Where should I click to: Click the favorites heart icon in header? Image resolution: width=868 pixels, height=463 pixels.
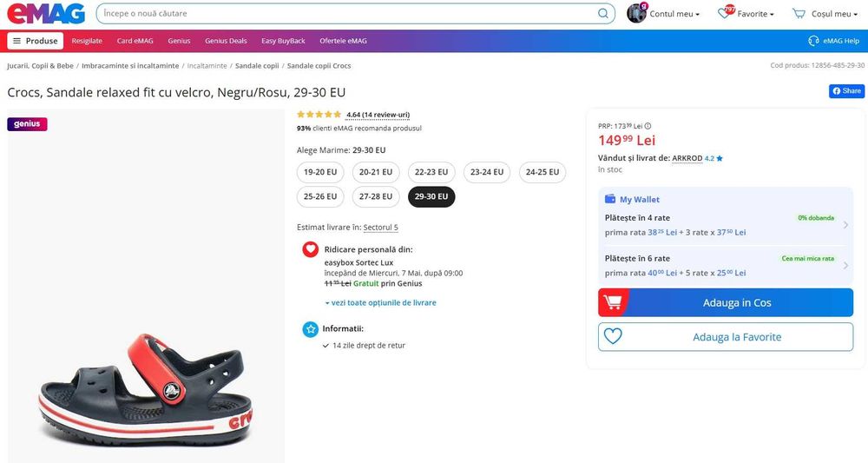coord(725,14)
